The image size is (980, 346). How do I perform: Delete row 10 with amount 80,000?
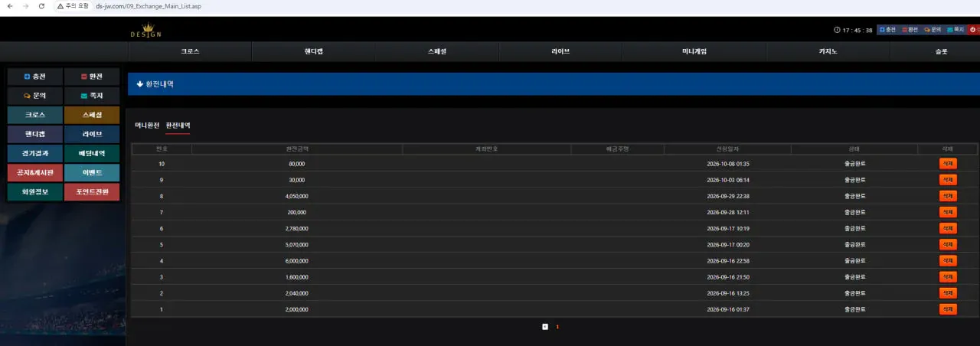pos(948,163)
